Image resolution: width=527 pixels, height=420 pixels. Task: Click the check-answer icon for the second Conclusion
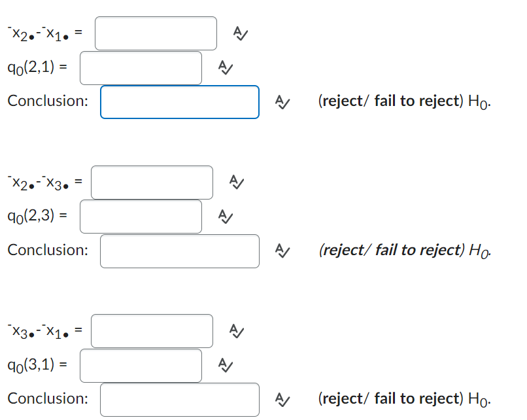[x=282, y=251]
